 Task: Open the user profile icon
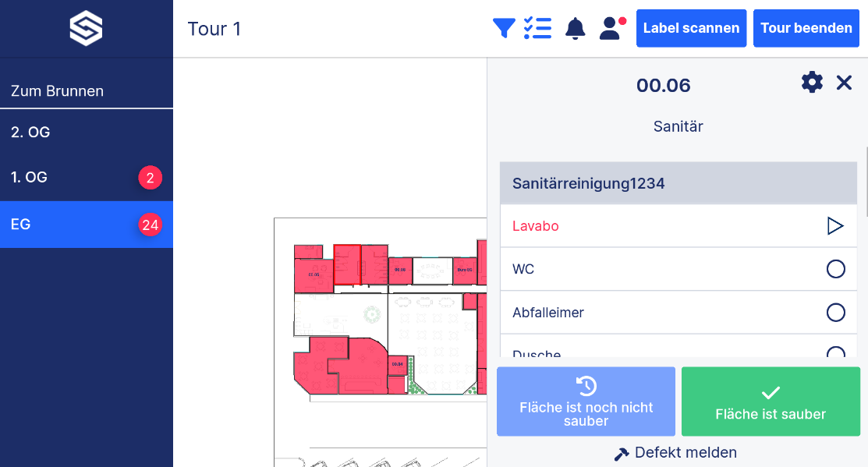click(612, 28)
